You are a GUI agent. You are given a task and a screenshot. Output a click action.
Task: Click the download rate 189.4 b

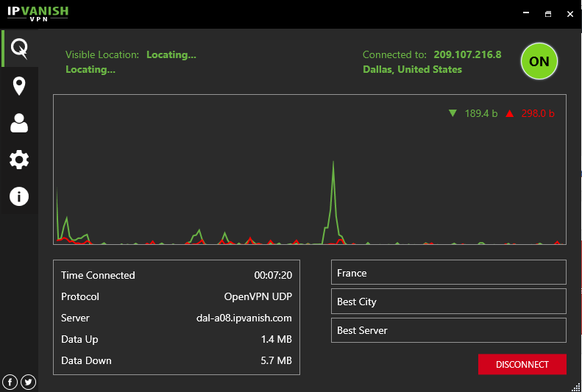481,113
